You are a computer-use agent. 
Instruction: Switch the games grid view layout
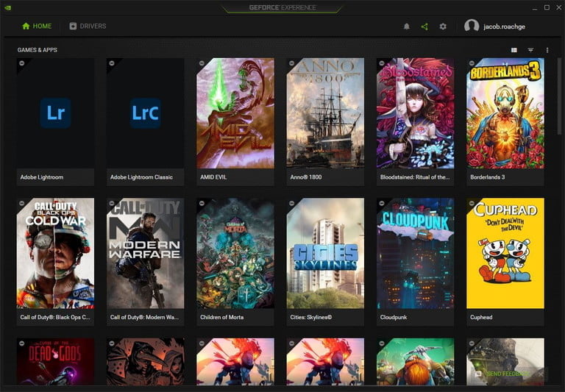pos(514,50)
